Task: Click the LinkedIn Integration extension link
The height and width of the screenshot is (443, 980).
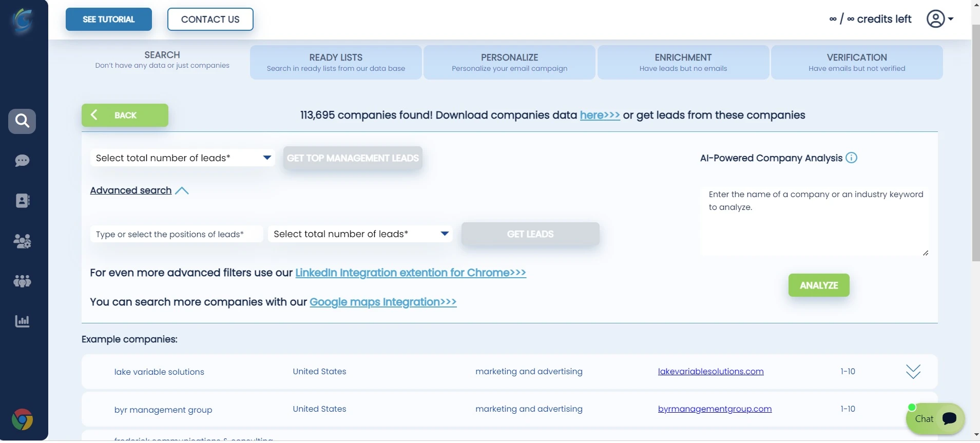Action: (411, 273)
